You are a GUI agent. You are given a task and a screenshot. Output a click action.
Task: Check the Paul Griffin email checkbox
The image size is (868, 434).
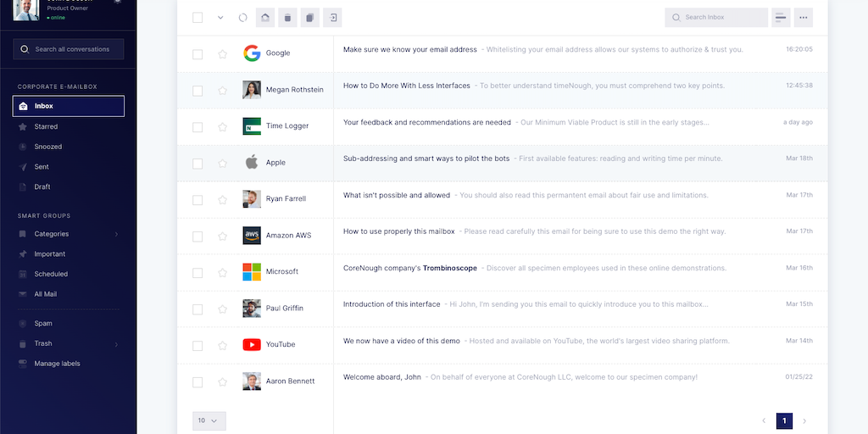(x=198, y=309)
